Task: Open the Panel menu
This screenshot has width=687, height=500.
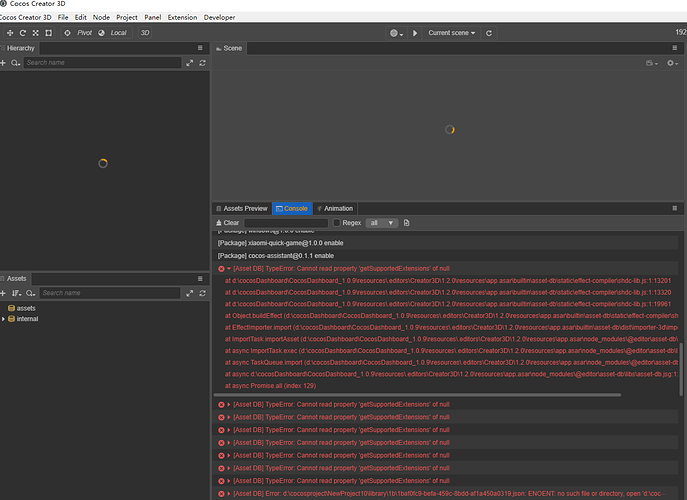Action: (x=152, y=17)
